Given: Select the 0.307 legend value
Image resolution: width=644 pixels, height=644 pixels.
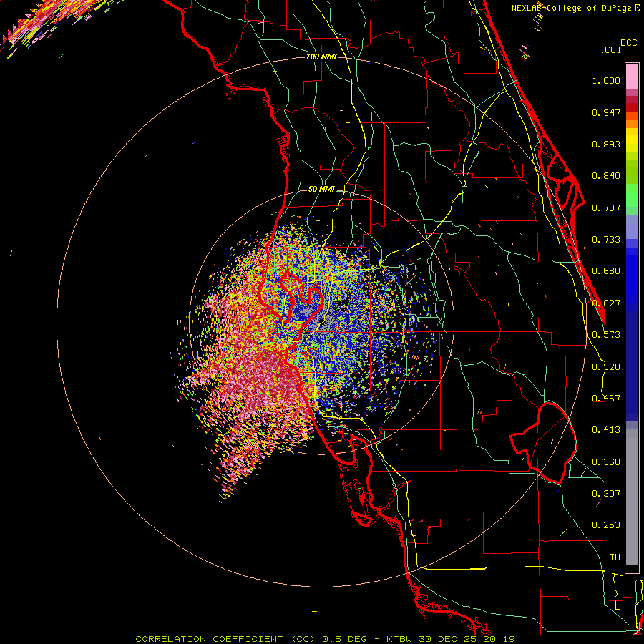Looking at the screenshot, I should coord(606,494).
